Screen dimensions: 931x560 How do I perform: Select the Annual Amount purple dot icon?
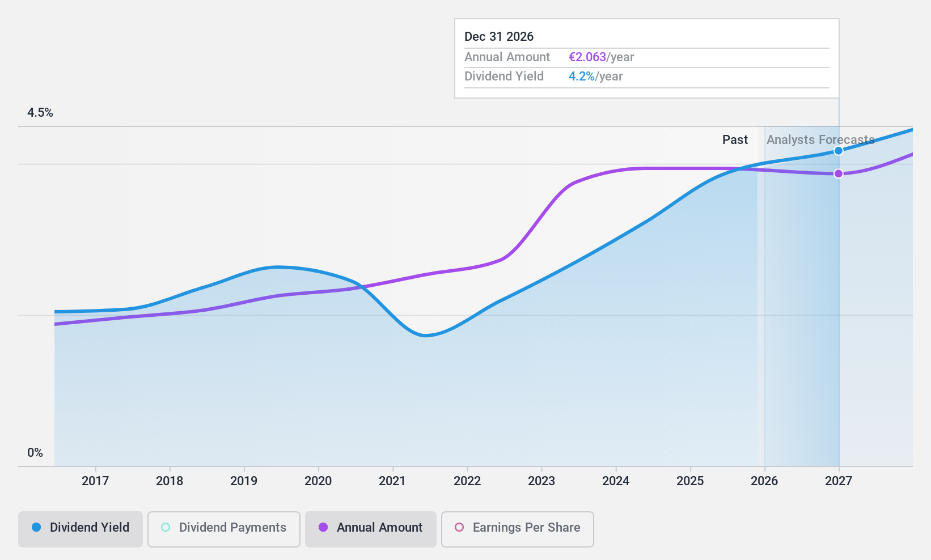coord(323,528)
